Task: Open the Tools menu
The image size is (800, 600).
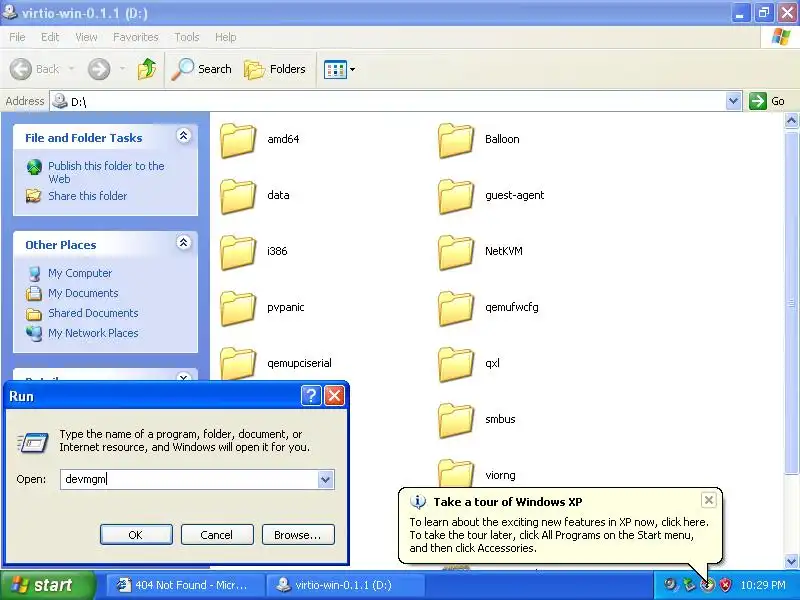Action: 187,37
